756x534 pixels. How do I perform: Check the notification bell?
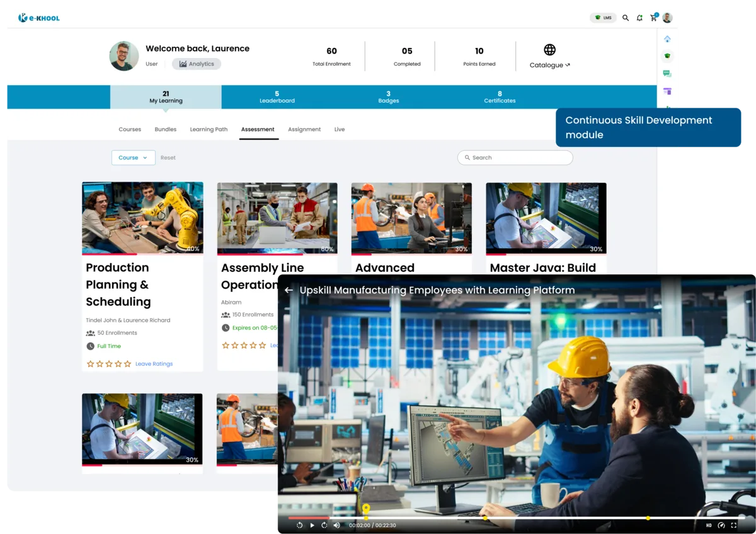click(x=639, y=18)
